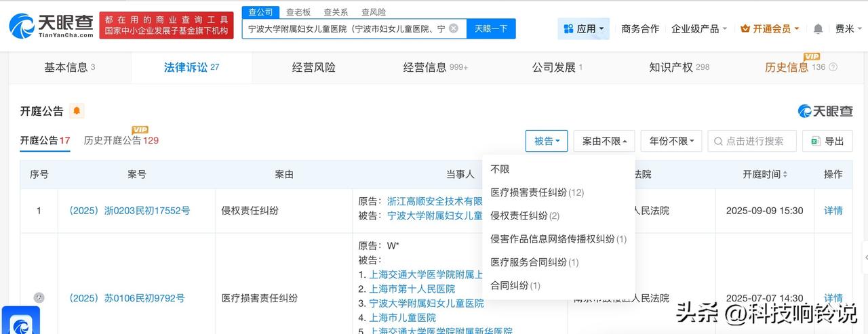The width and height of the screenshot is (868, 334).
Task: Click the notification bell icon in header
Action: click(818, 28)
